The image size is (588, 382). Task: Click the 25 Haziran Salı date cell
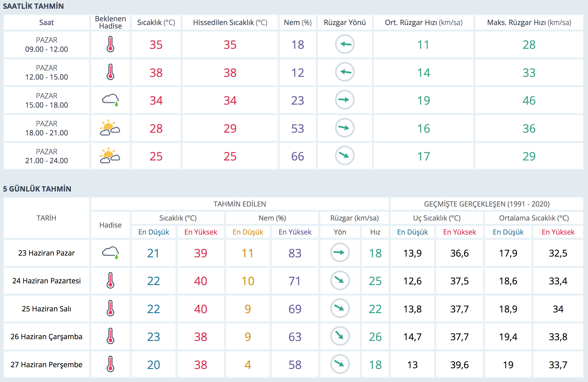click(47, 309)
